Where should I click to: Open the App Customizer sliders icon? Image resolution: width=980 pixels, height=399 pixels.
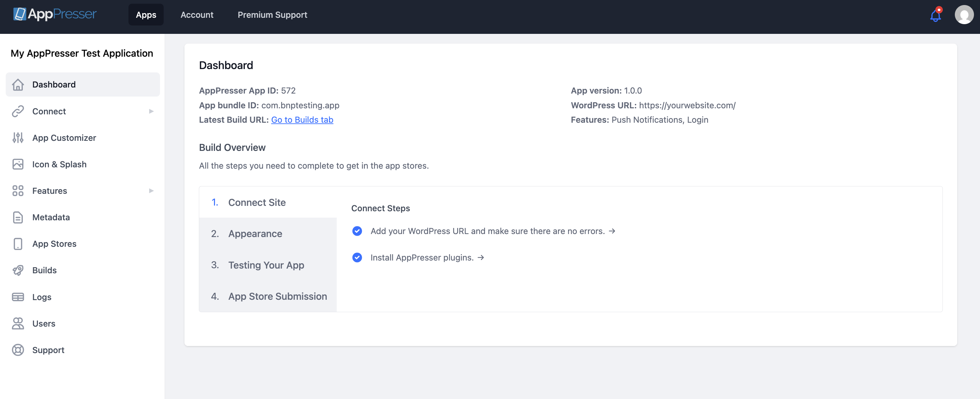18,138
